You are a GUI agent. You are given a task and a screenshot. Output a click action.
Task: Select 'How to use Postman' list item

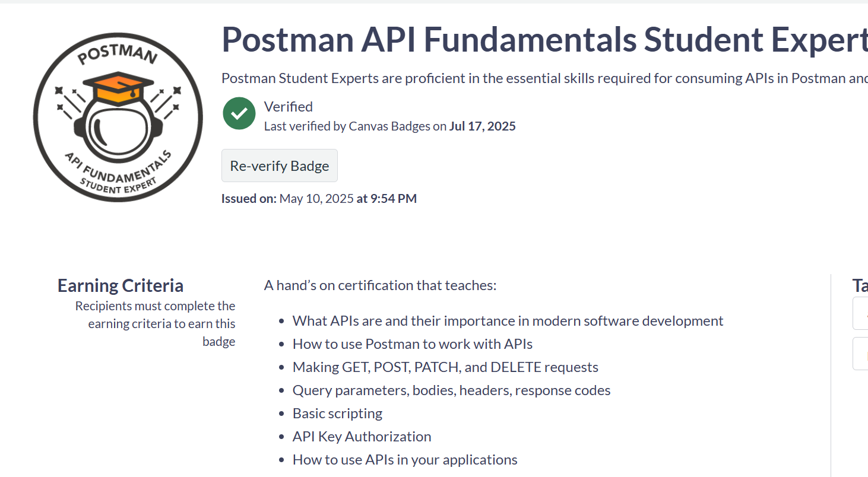coord(412,344)
